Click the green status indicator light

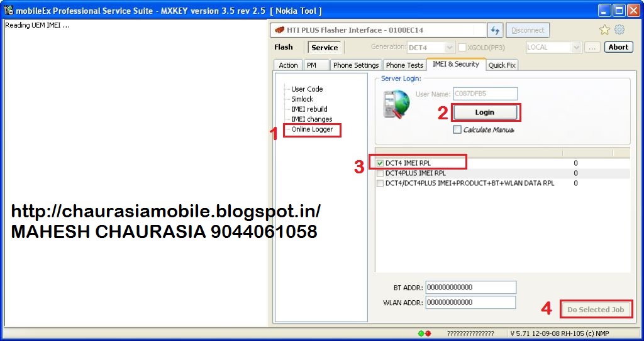coord(421,333)
